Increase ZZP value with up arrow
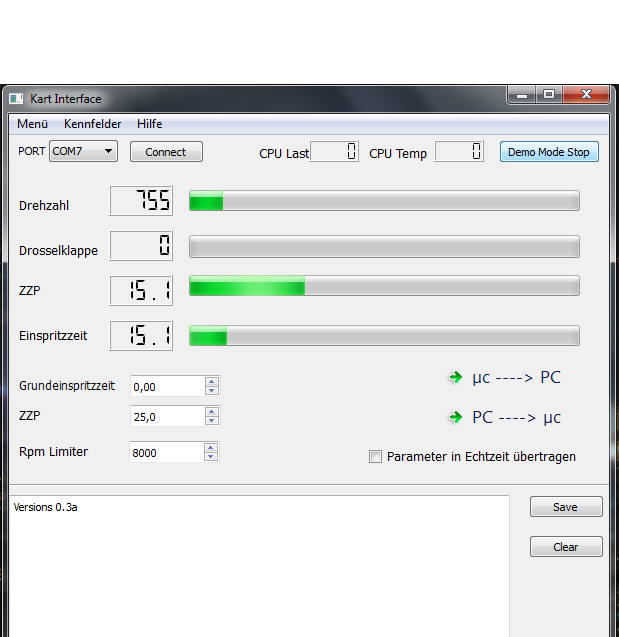This screenshot has height=637, width=619. tap(212, 412)
